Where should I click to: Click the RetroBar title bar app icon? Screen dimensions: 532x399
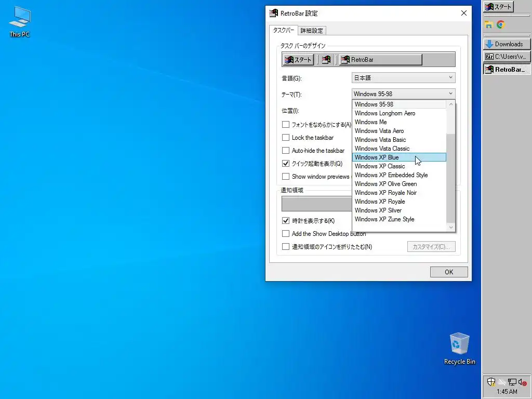(x=274, y=13)
